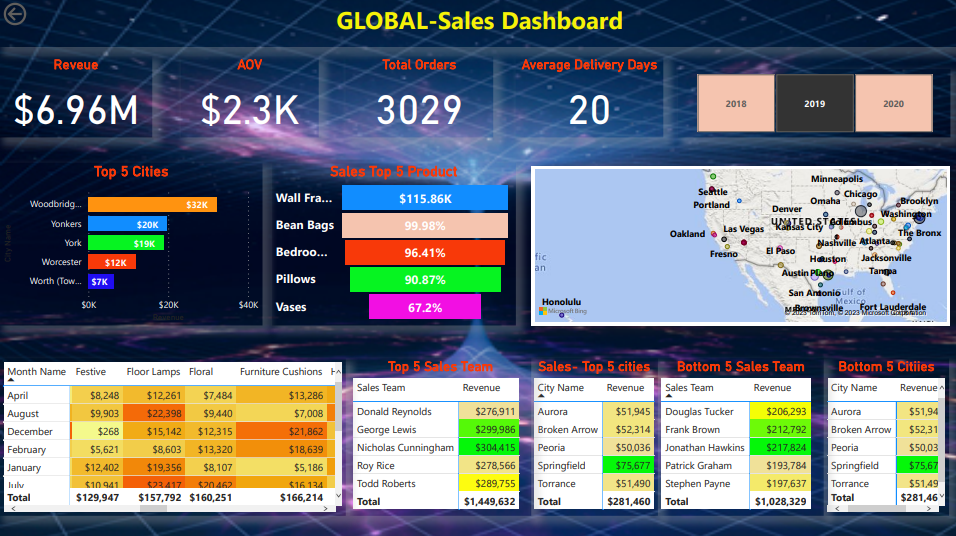
Task: Click Torrance in Sales-Top 5 cities table
Action: coord(556,484)
